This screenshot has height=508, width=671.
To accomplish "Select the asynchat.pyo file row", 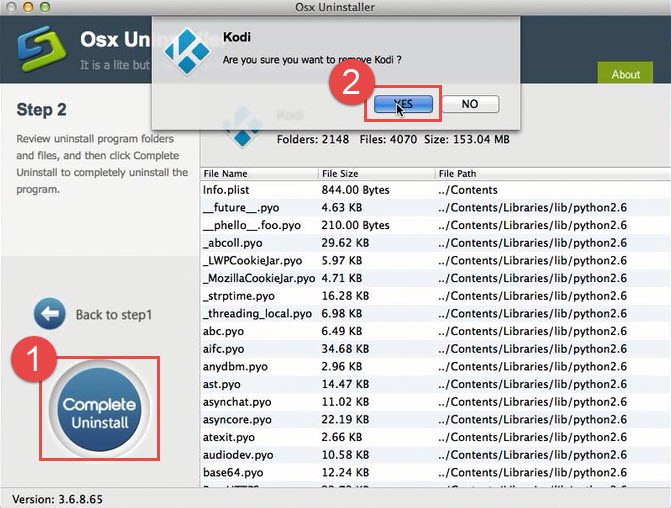I will [x=236, y=402].
